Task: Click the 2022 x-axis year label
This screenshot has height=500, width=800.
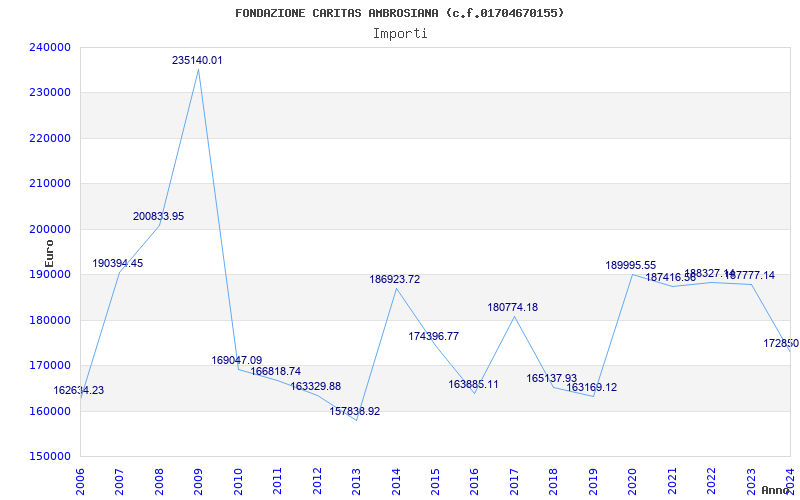Action: (711, 481)
